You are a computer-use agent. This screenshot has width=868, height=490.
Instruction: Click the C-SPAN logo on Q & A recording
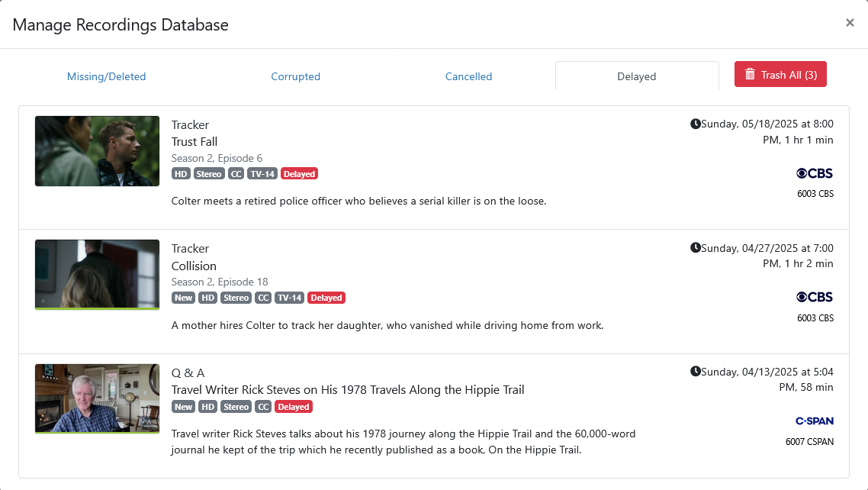pyautogui.click(x=814, y=421)
